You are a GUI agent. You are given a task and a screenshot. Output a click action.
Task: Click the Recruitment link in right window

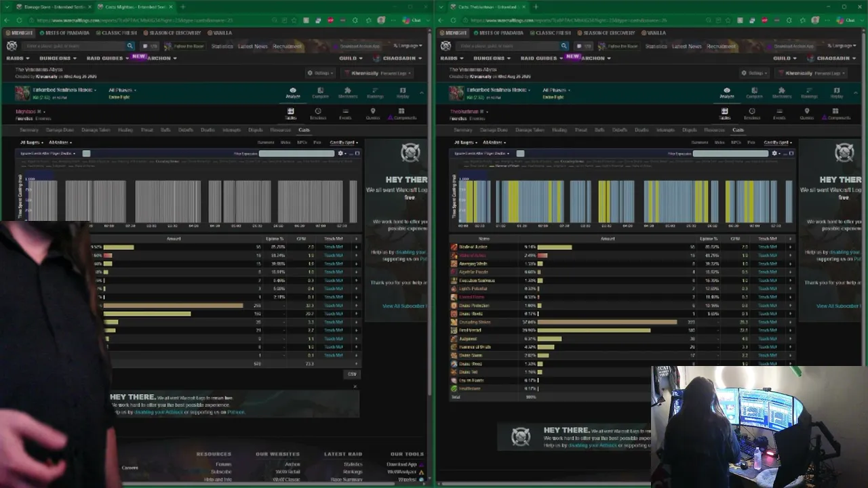click(721, 46)
